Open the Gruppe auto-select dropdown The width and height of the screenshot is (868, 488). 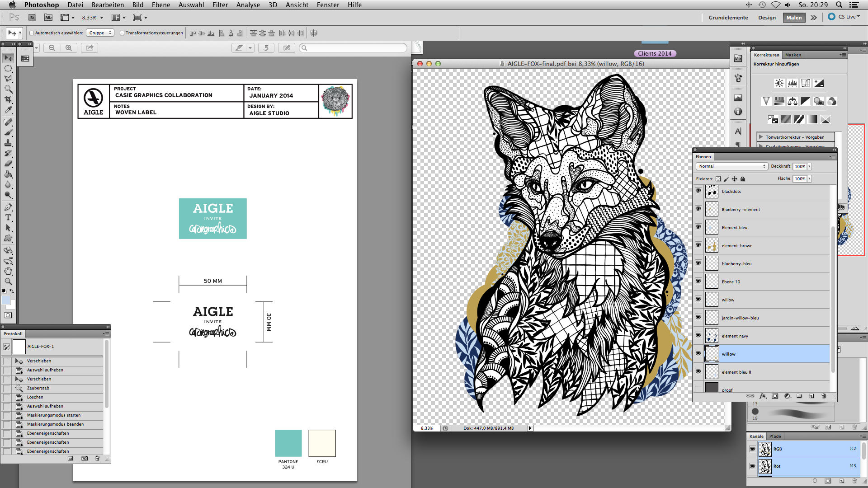[x=100, y=33]
